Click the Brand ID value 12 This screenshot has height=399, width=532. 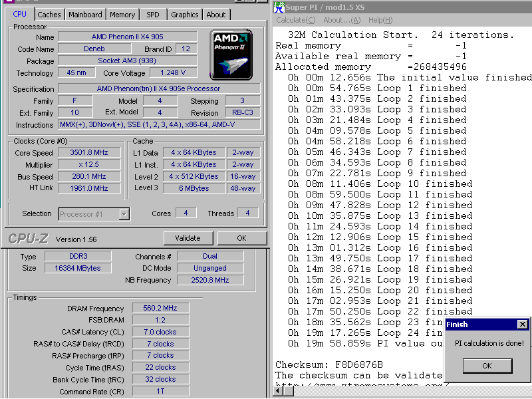186,49
